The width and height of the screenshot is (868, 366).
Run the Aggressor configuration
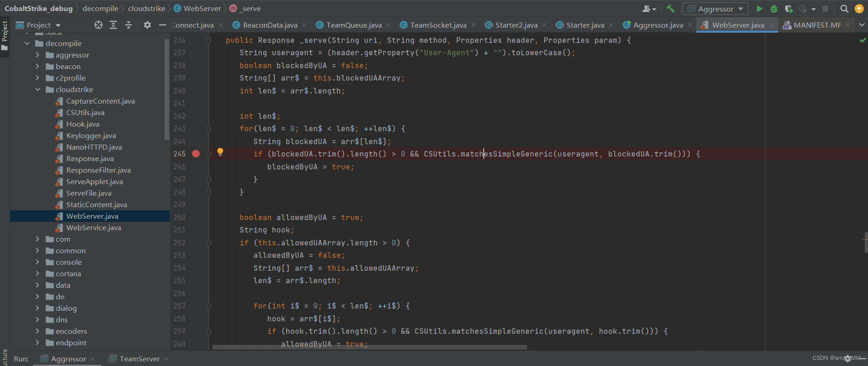759,9
